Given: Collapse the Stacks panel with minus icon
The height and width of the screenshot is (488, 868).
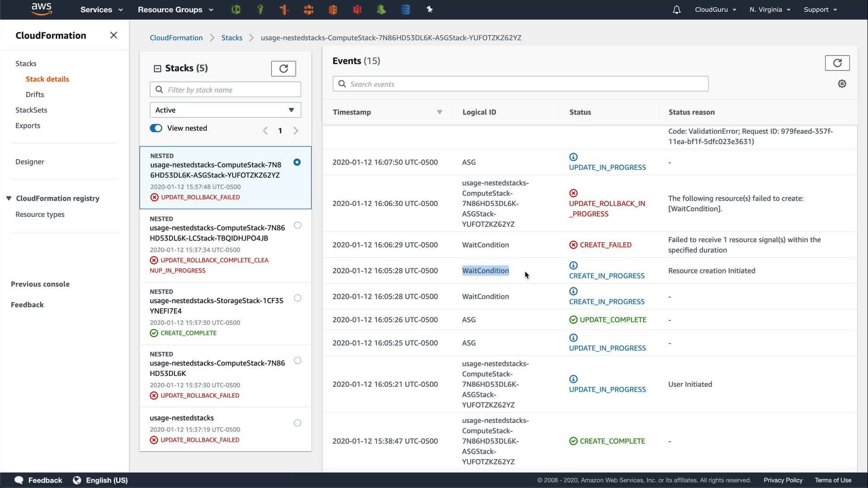Looking at the screenshot, I should 157,69.
